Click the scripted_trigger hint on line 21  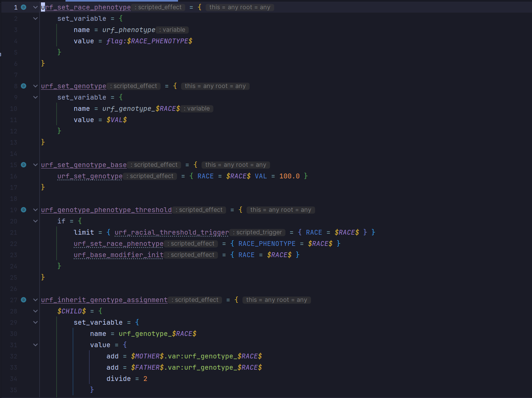coord(257,232)
